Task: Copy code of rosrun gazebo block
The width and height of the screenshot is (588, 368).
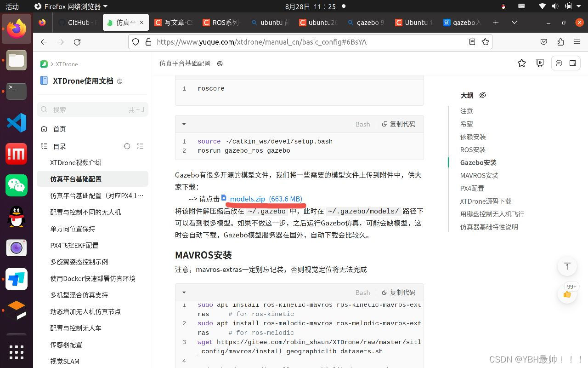Action: (x=399, y=124)
